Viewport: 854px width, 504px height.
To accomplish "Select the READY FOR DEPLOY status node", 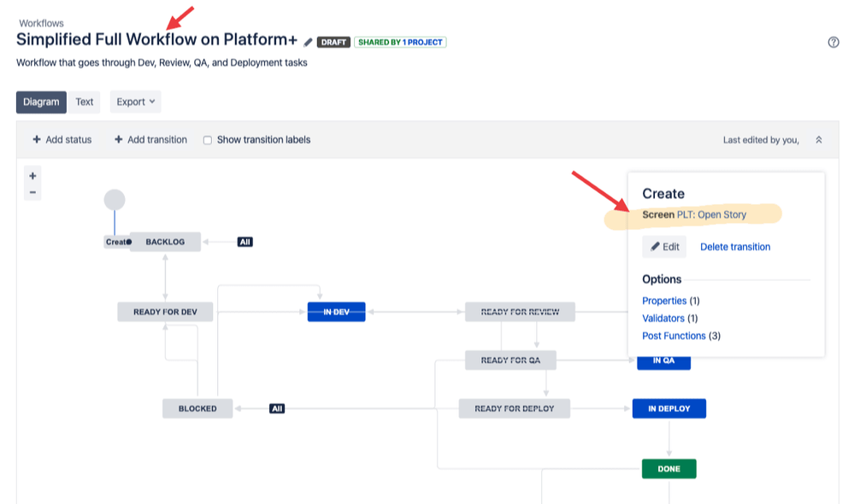I will pos(514,408).
